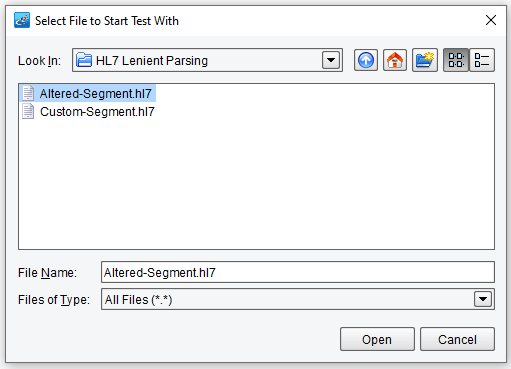Click the folder icon beside HL7 Lenient Parsing

tap(84, 60)
